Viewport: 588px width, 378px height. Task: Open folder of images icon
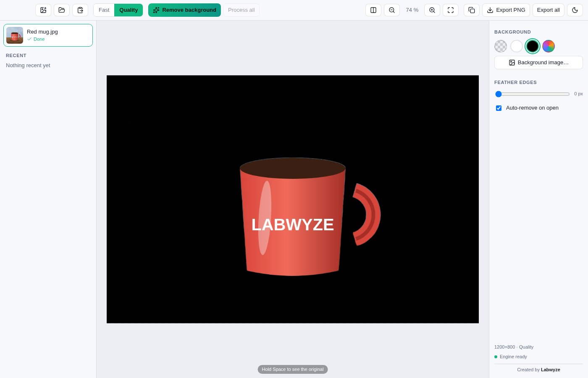point(62,10)
